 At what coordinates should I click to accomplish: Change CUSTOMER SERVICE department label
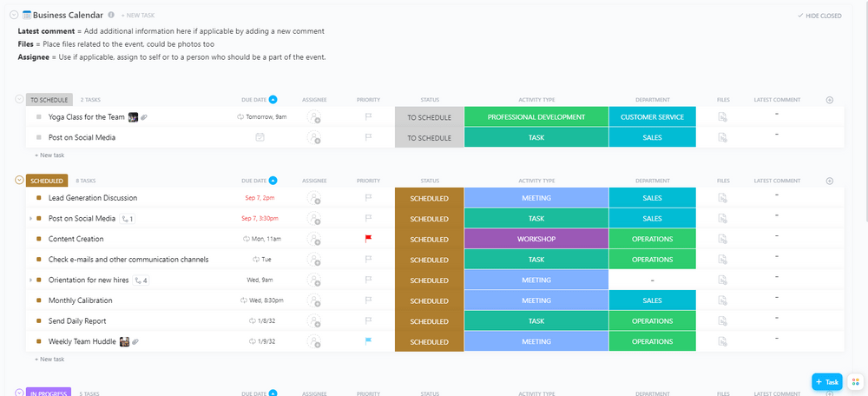652,117
